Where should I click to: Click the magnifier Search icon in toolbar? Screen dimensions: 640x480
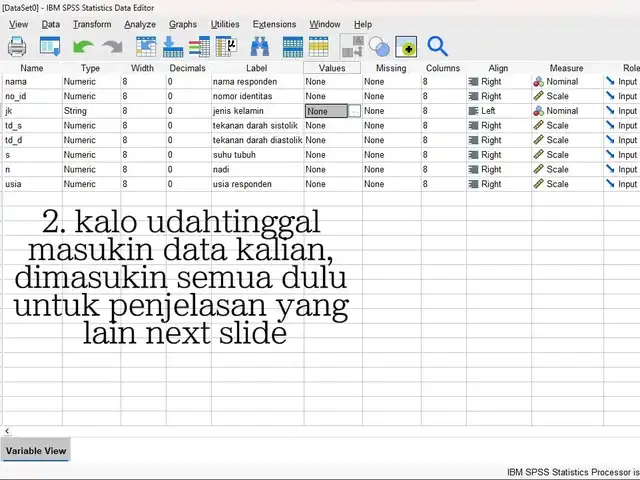pos(437,46)
